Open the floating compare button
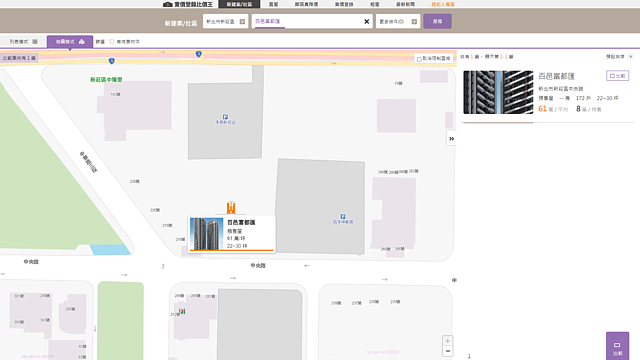 617,346
